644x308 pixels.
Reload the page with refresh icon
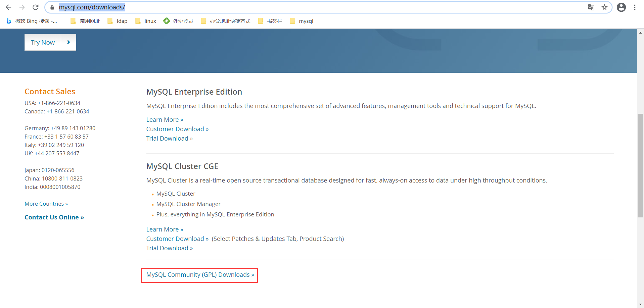[36, 7]
